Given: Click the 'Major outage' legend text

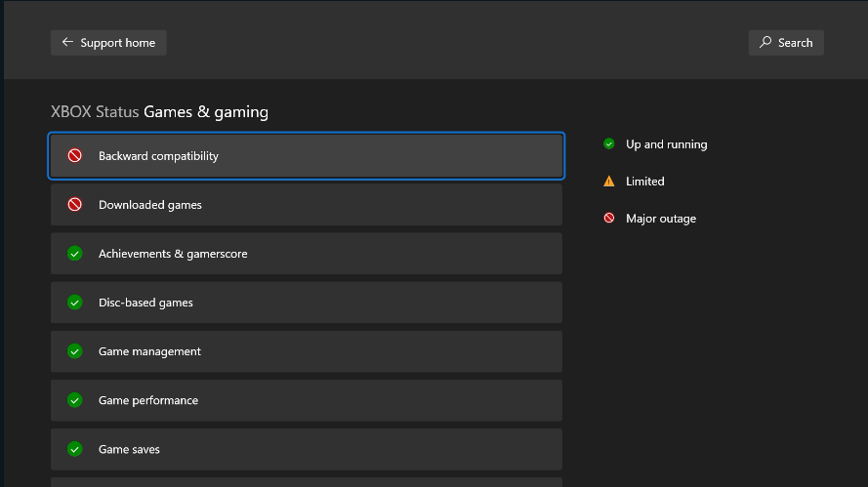Looking at the screenshot, I should 661,219.
